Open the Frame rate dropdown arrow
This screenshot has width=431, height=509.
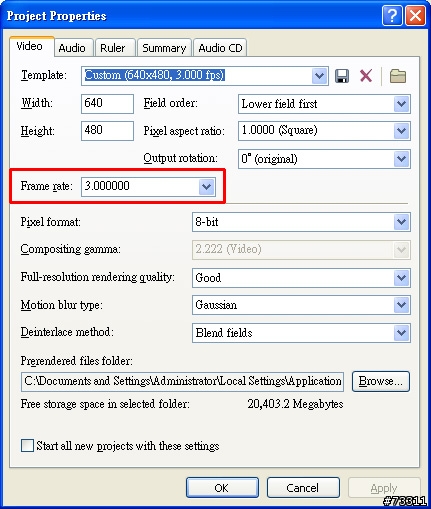(207, 187)
